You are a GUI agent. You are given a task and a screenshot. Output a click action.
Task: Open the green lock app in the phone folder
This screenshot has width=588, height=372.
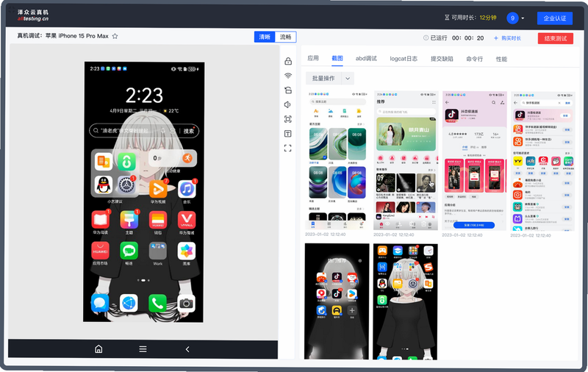[126, 162]
